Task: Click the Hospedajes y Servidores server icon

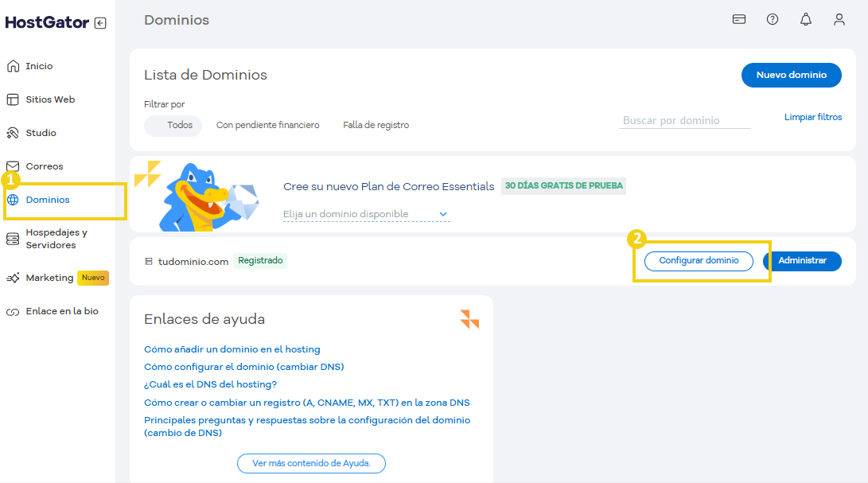Action: pyautogui.click(x=13, y=239)
